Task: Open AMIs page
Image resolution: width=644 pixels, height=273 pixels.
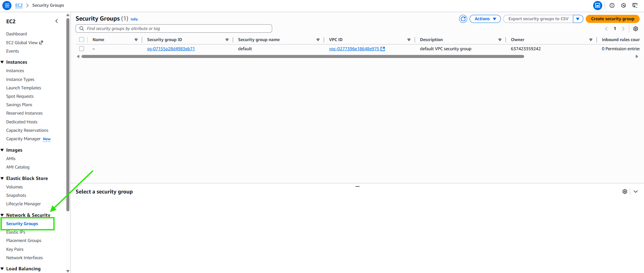Action: click(x=11, y=159)
